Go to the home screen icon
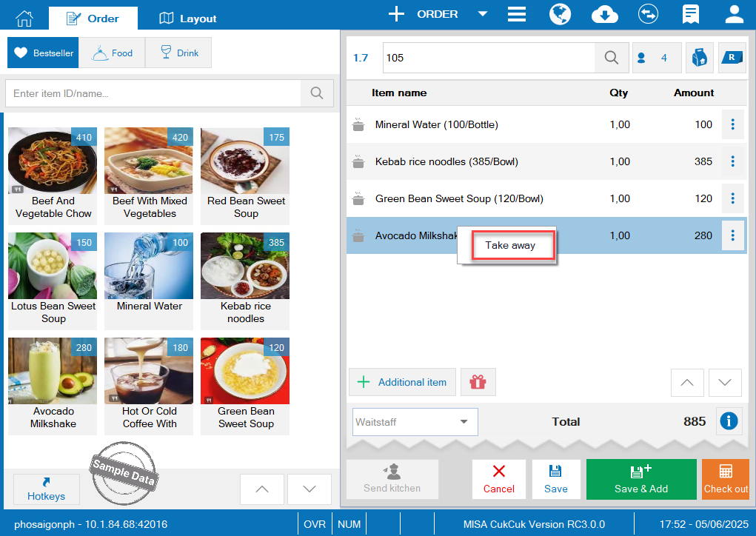 pos(24,19)
